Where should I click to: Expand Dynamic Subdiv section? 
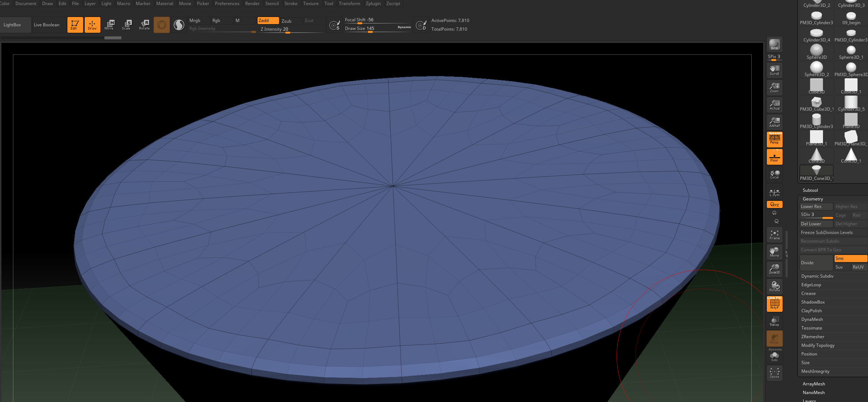817,276
